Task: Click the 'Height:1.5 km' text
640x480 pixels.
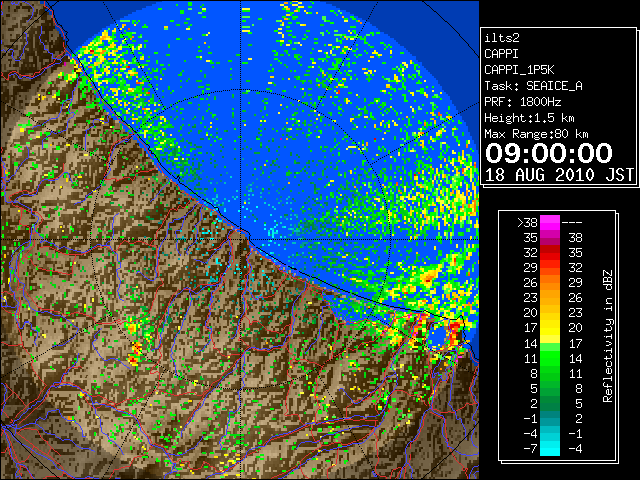Action: pyautogui.click(x=529, y=118)
